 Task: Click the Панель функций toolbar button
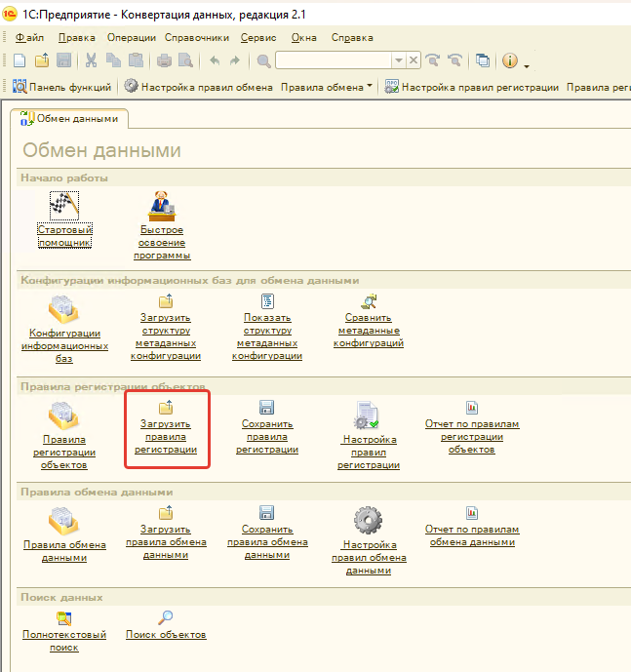[63, 87]
